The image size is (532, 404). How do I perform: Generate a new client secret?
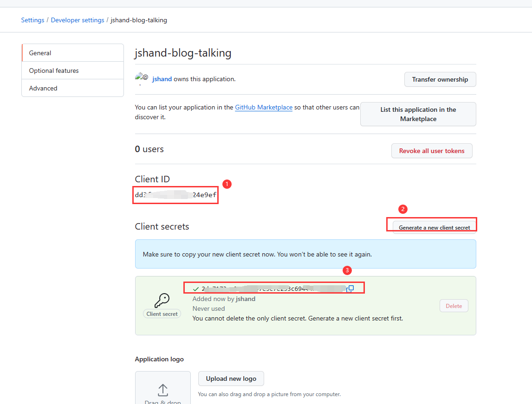coord(435,227)
